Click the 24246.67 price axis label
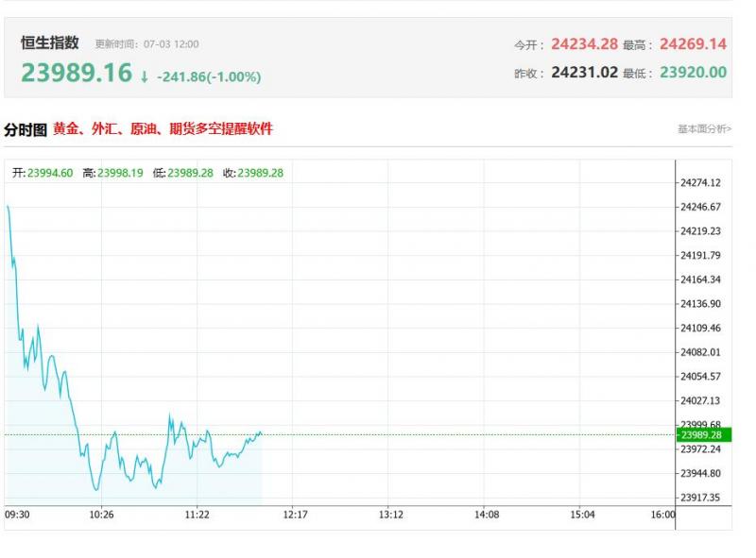This screenshot has height=558, width=756. coord(700,207)
